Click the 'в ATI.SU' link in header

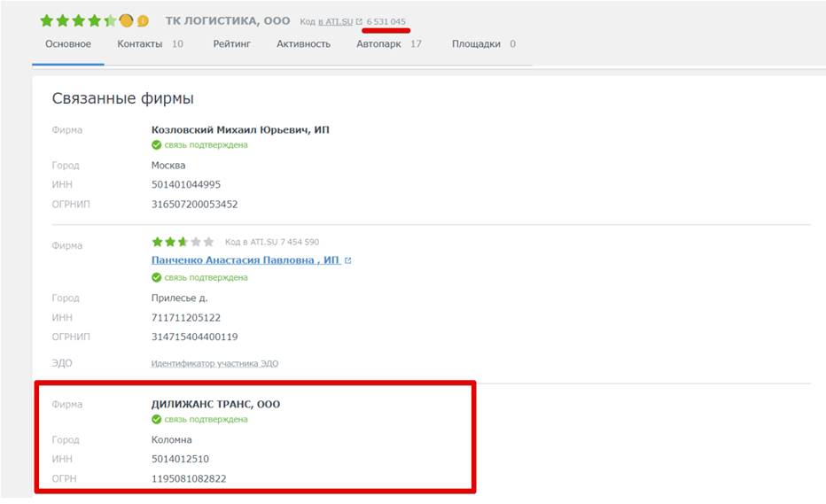click(336, 21)
